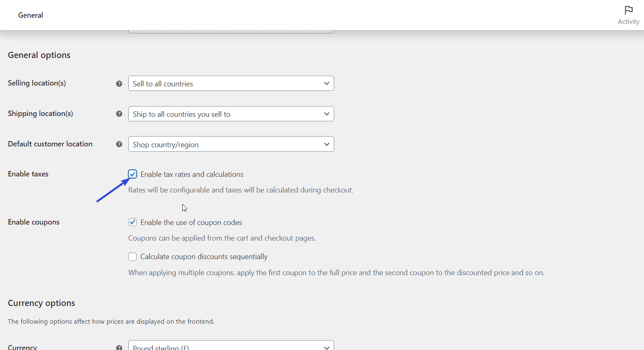Click The following options affect prices text
This screenshot has height=350, width=644.
111,322
